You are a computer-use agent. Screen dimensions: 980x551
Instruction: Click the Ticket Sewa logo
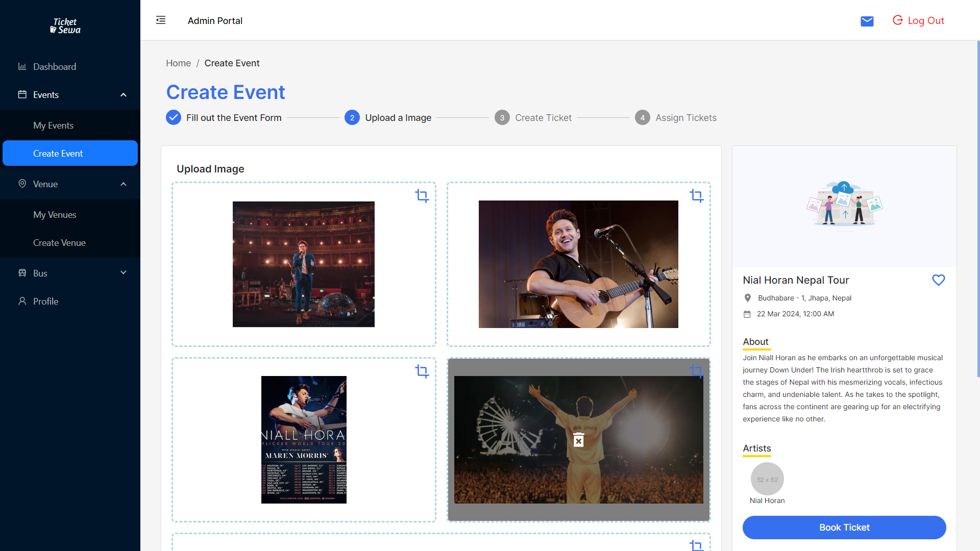[x=66, y=26]
